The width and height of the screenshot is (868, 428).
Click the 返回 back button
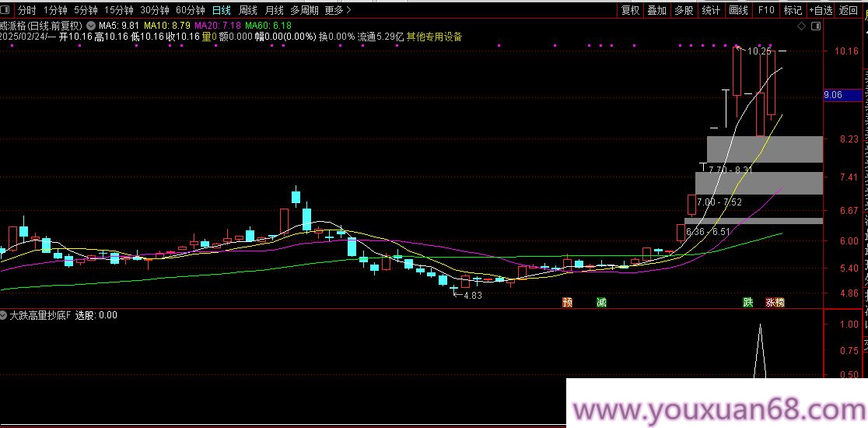point(849,10)
